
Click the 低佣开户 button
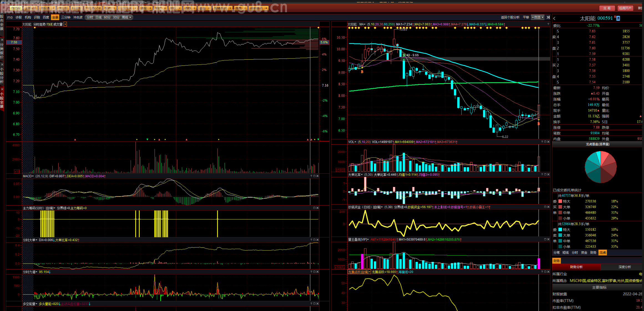[625, 8]
